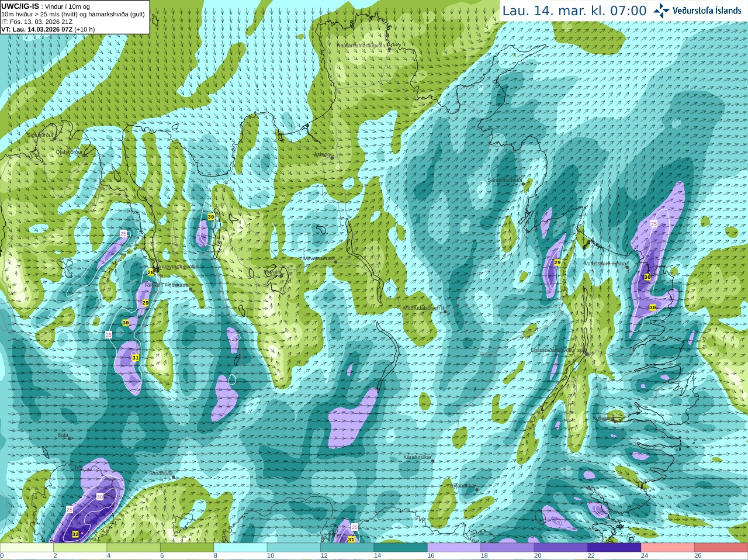The image size is (748, 560).
Task: Select the Möðrudalsöræfi II station label
Action: click(x=424, y=308)
